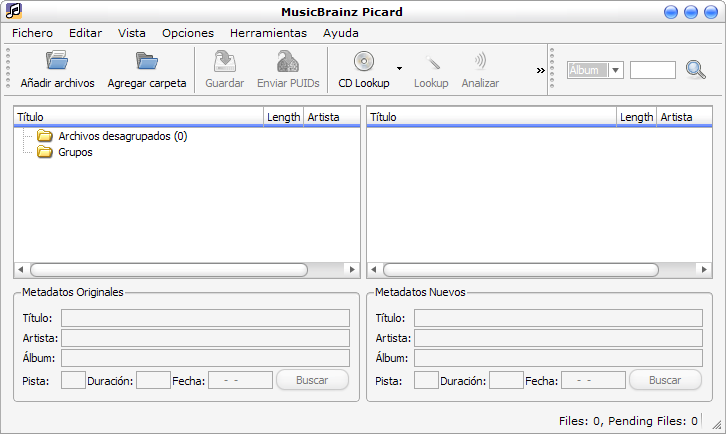Expand the toolbar overflow chevron
The height and width of the screenshot is (434, 726).
[541, 70]
